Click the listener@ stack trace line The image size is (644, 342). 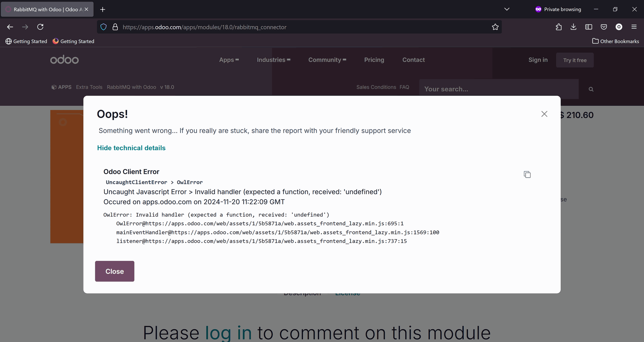click(261, 241)
